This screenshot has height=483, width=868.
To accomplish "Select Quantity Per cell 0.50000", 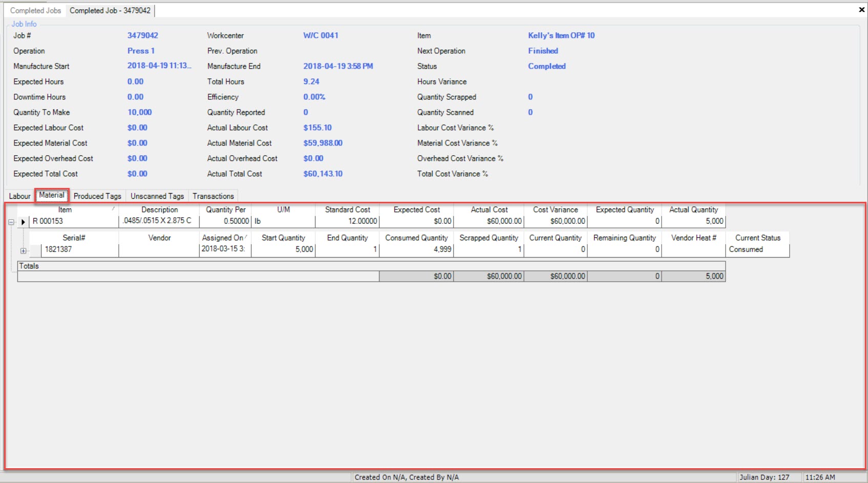I will click(x=225, y=221).
